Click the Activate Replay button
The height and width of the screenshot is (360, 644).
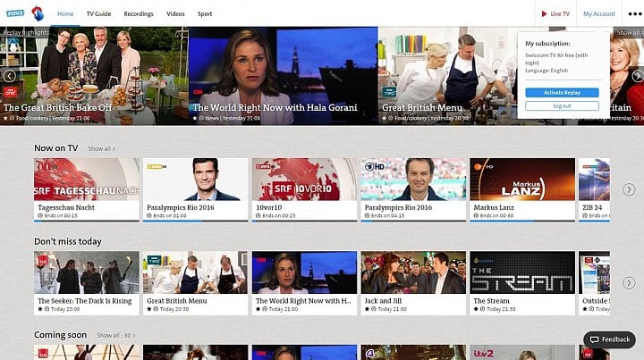point(562,93)
